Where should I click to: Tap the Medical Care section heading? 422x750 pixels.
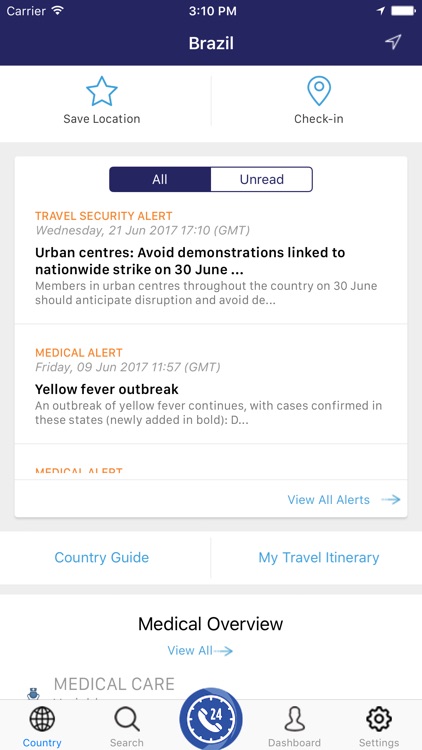point(114,684)
